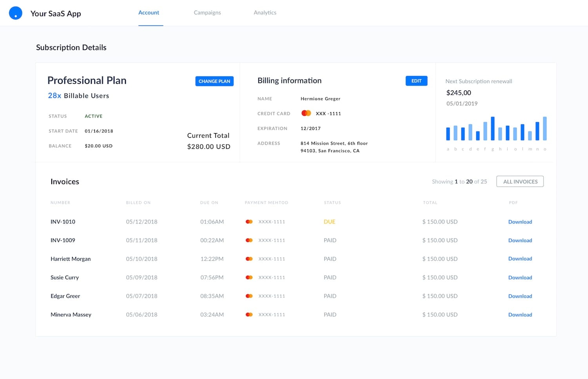This screenshot has height=379, width=588.
Task: Click the ACTIVE status value
Action: pyautogui.click(x=94, y=116)
